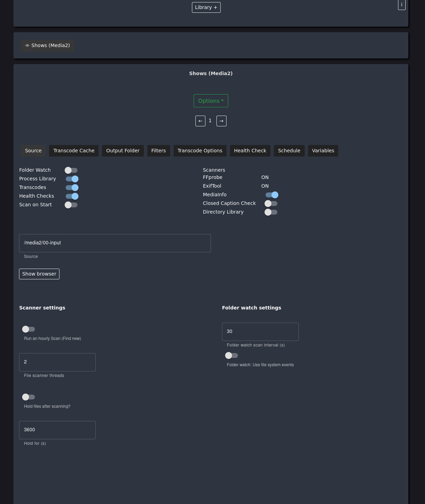The height and width of the screenshot is (504, 425).
Task: Click the left arrow page button
Action: coord(200,121)
